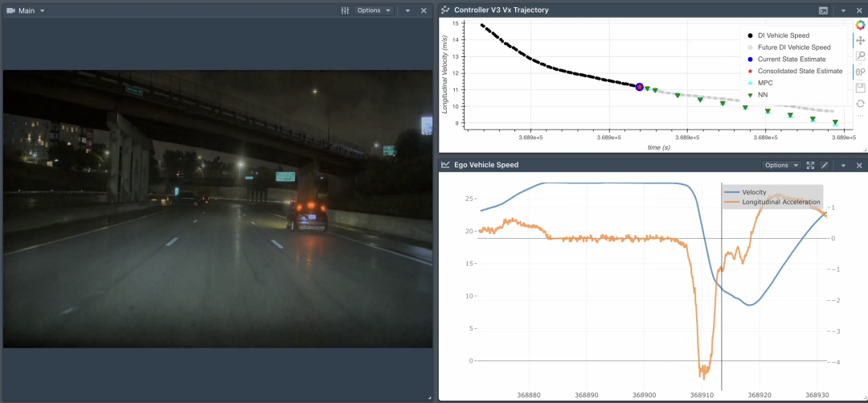Click the camera video frame in Main panel
The height and width of the screenshot is (403, 868).
tap(217, 209)
